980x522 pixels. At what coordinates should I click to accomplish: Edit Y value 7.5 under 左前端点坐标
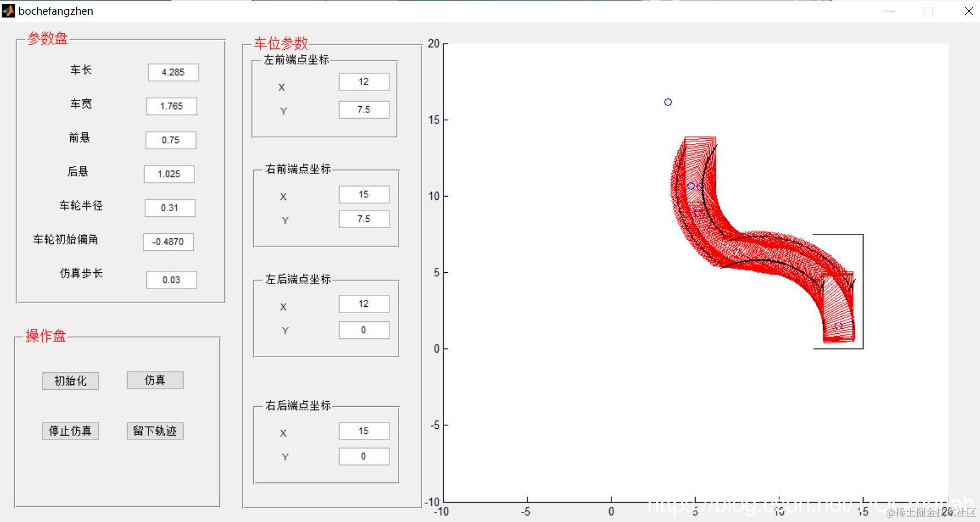click(x=364, y=109)
